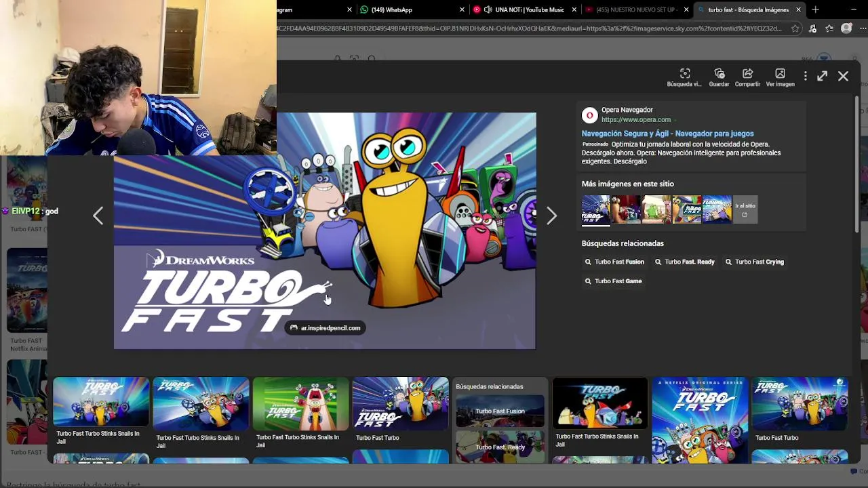Click the Búsquedas relacionadas heading in side panel
Image resolution: width=868 pixels, height=488 pixels.
[x=623, y=243]
